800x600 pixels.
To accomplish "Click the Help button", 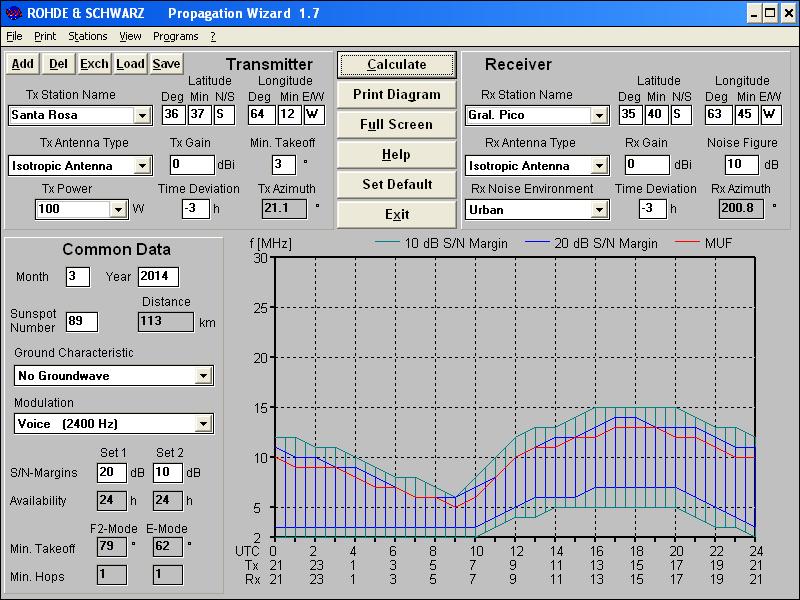I will (x=396, y=155).
